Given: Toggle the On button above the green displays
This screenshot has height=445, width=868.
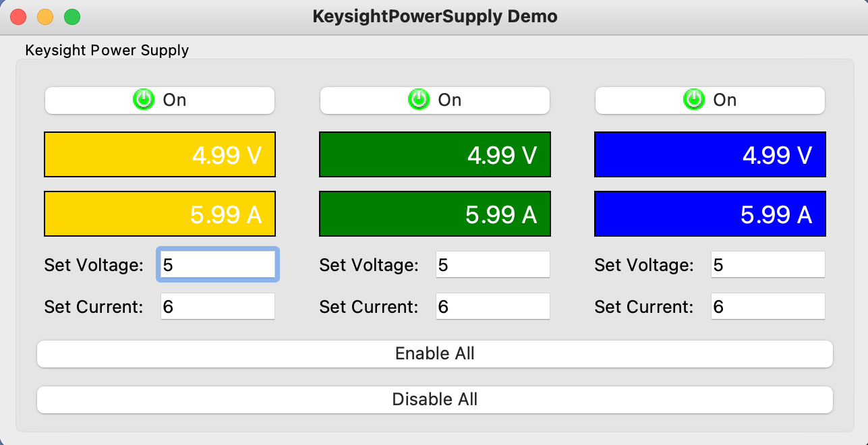Looking at the screenshot, I should (x=435, y=100).
